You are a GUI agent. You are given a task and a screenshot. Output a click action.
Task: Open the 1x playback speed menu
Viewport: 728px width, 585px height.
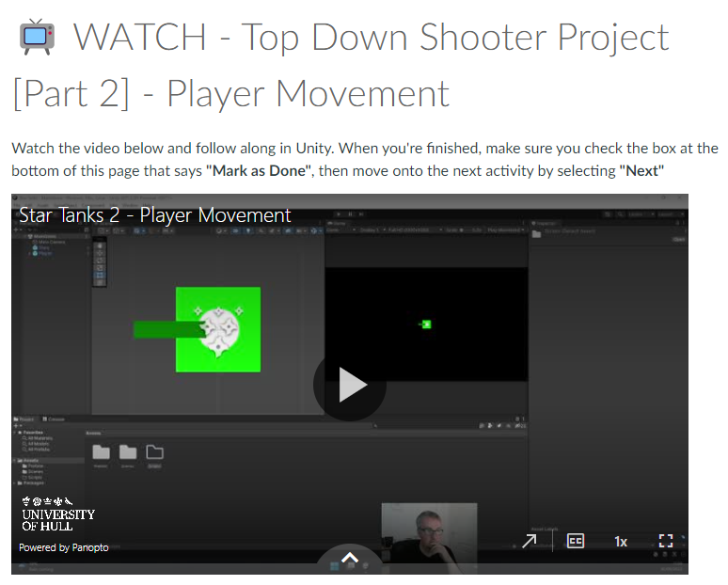click(x=621, y=541)
